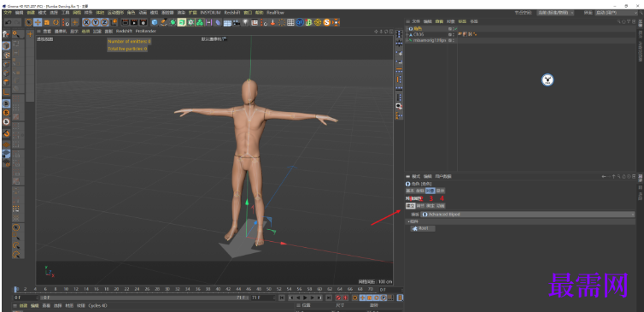Click the Light object toolbar icon
The width and height of the screenshot is (644, 312).
[x=245, y=22]
